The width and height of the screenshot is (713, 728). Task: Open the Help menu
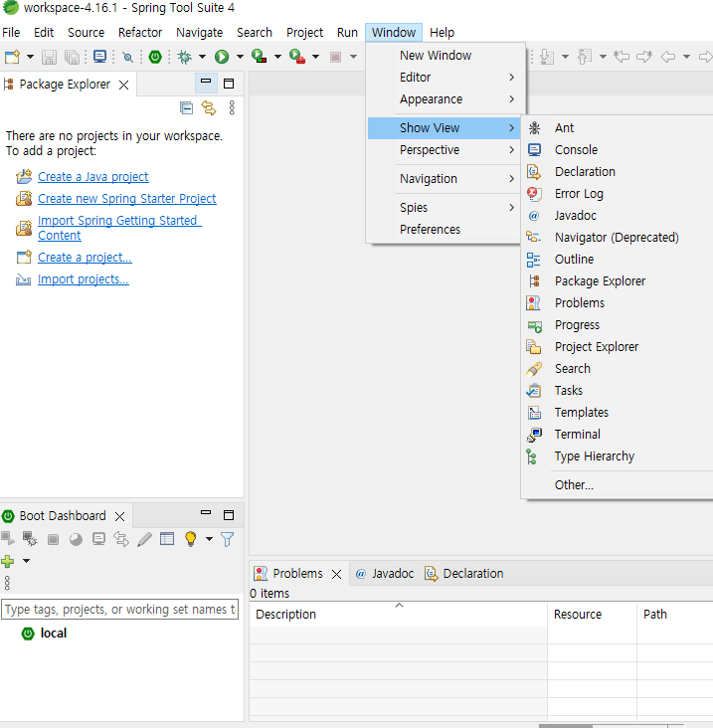tap(442, 33)
